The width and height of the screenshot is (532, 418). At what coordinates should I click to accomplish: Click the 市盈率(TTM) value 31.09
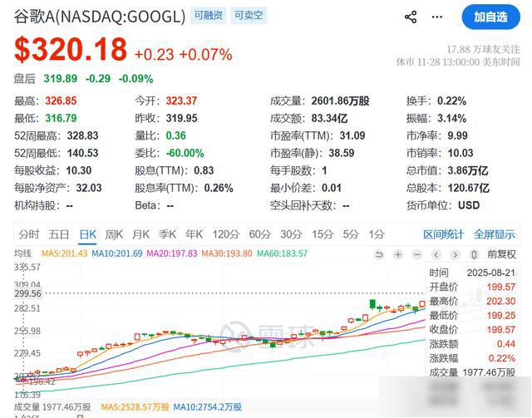352,135
